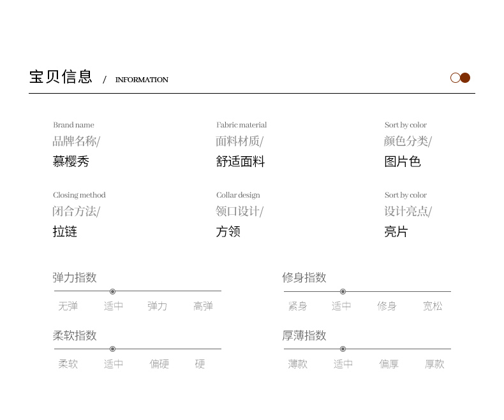Click Sort by color above 颜色分类
The image size is (504, 420).
[406, 124]
